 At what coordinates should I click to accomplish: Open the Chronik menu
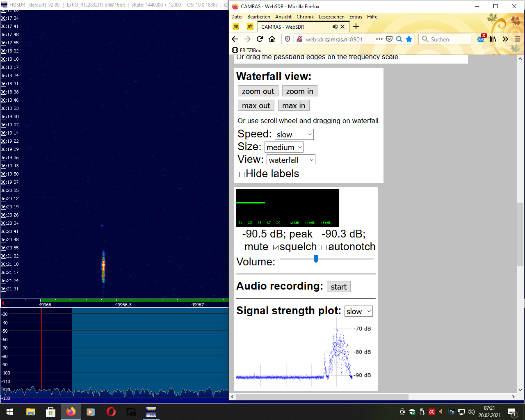305,17
